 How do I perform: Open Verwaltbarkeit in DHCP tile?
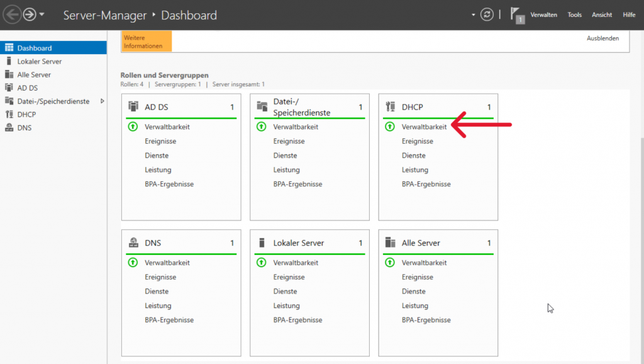[424, 127]
